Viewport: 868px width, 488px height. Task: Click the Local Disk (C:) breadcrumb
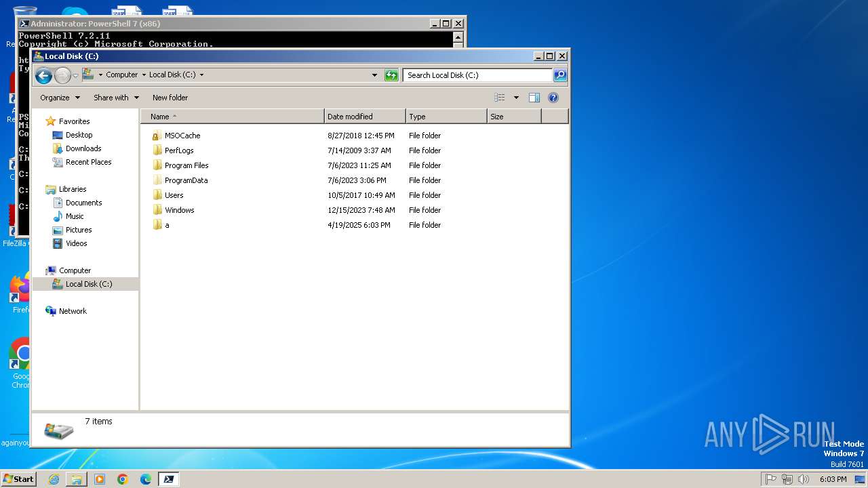pos(172,75)
